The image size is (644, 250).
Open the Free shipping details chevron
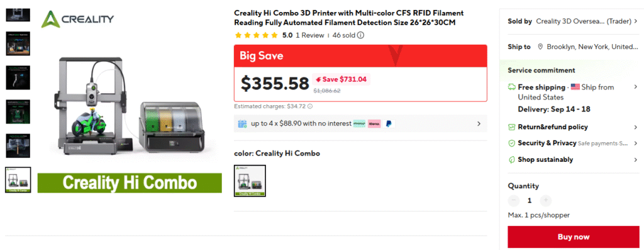636,87
